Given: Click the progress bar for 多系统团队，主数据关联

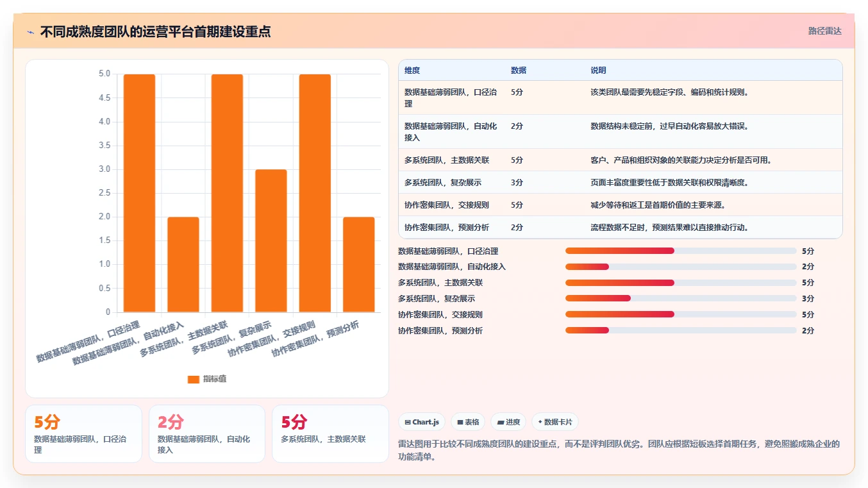Looking at the screenshot, I should [x=681, y=283].
